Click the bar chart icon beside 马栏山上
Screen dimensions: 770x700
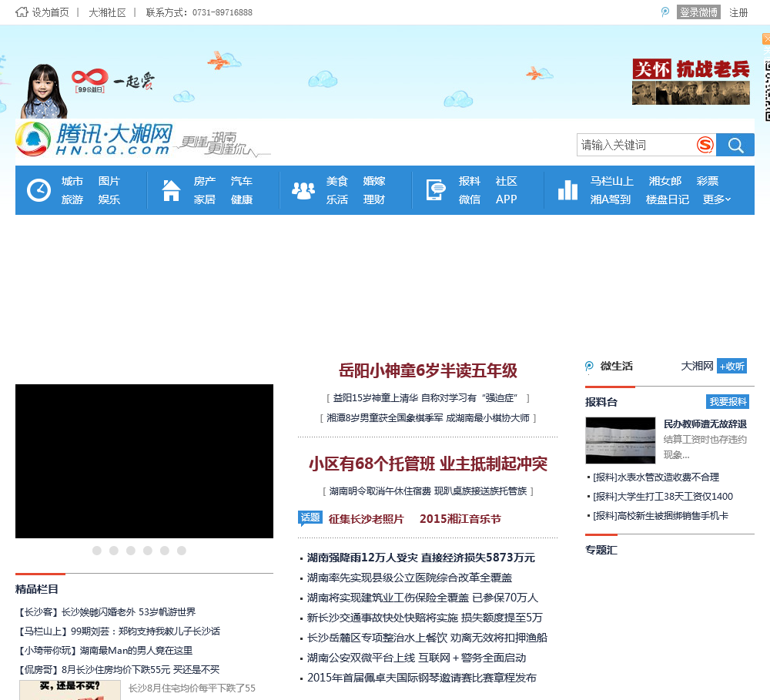[567, 190]
